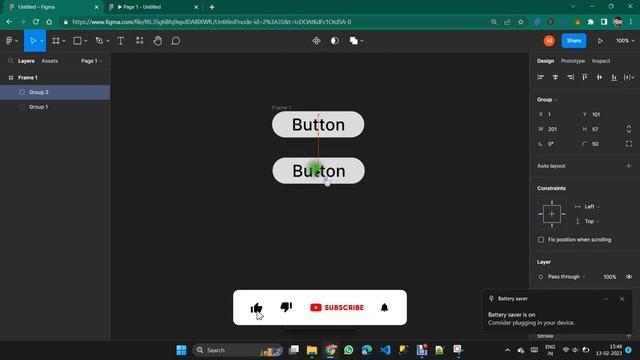This screenshot has width=640, height=360.
Task: Click the user avatar M
Action: [549, 41]
